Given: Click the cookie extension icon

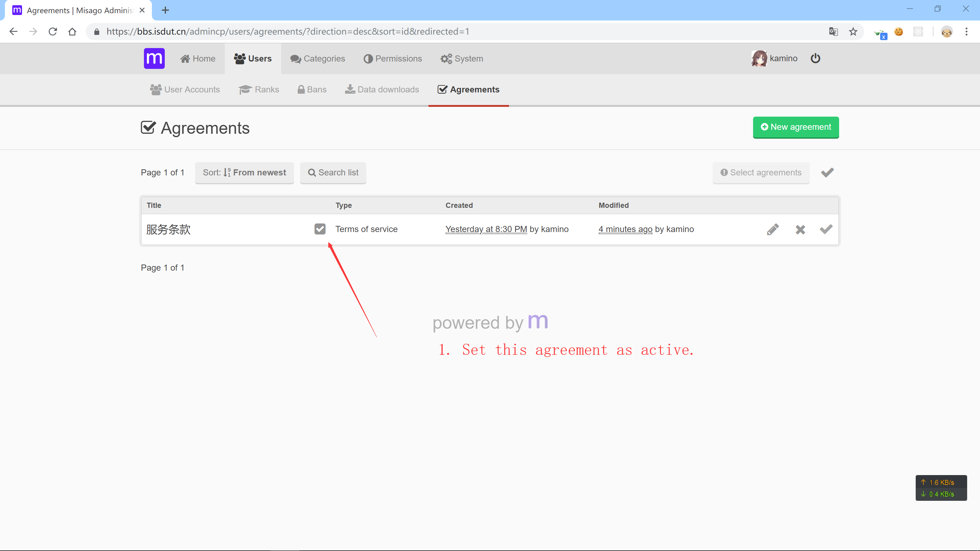Looking at the screenshot, I should click(899, 32).
